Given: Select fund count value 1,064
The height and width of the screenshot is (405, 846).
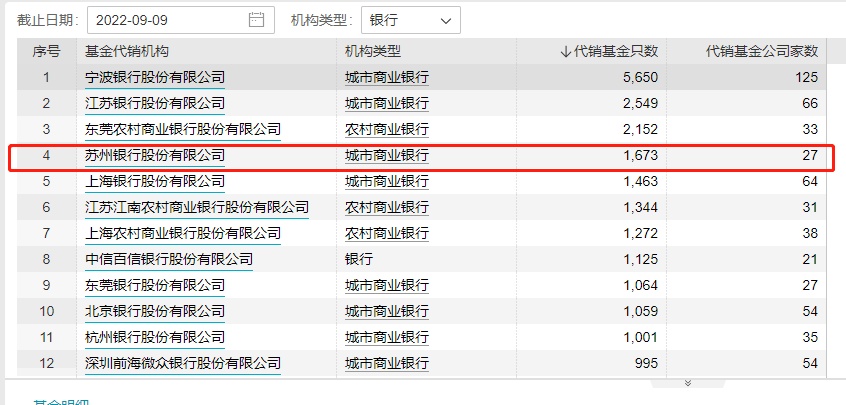Looking at the screenshot, I should coord(640,285).
